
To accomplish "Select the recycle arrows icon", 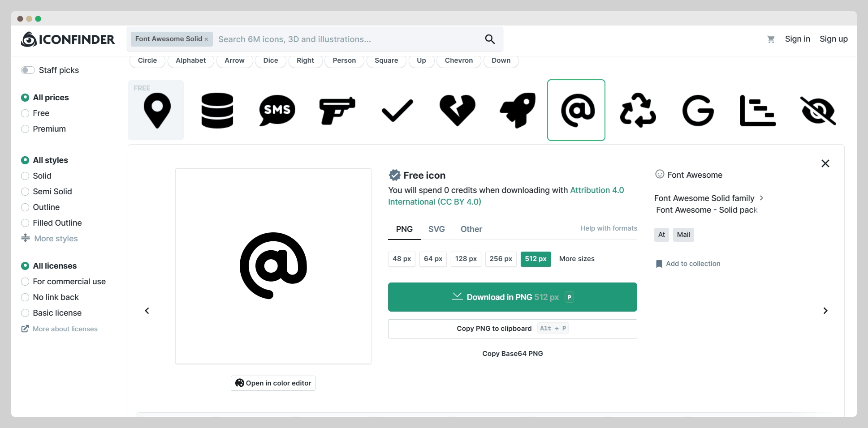I will [638, 111].
